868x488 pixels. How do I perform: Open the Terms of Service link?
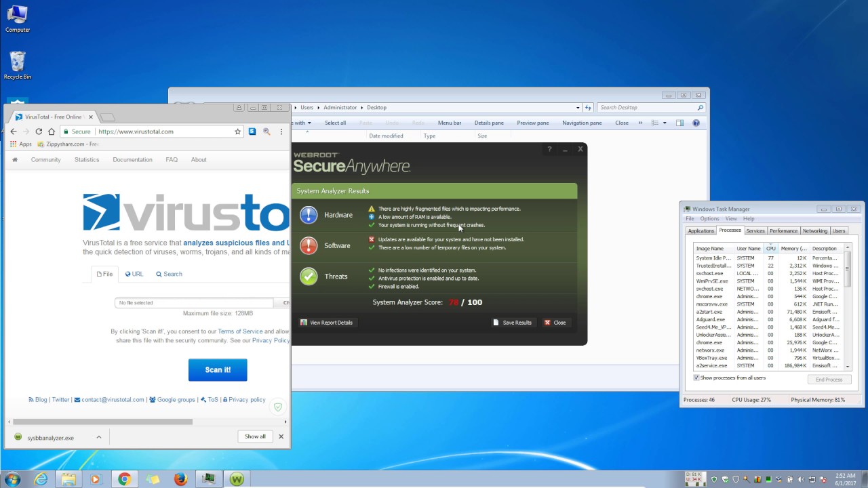tap(240, 331)
